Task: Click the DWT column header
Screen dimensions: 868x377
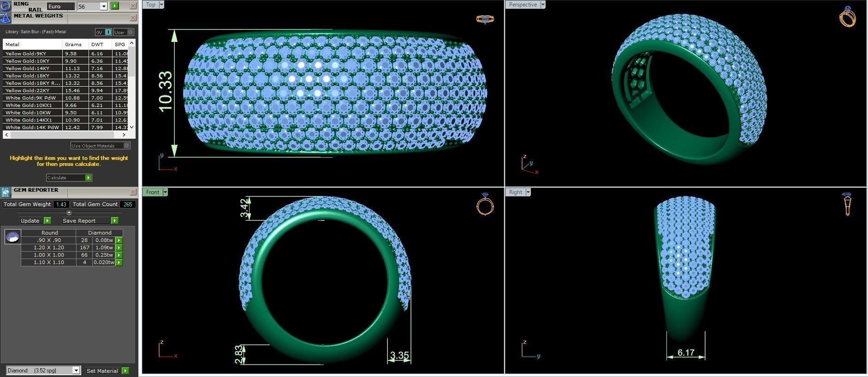Action: tap(100, 44)
